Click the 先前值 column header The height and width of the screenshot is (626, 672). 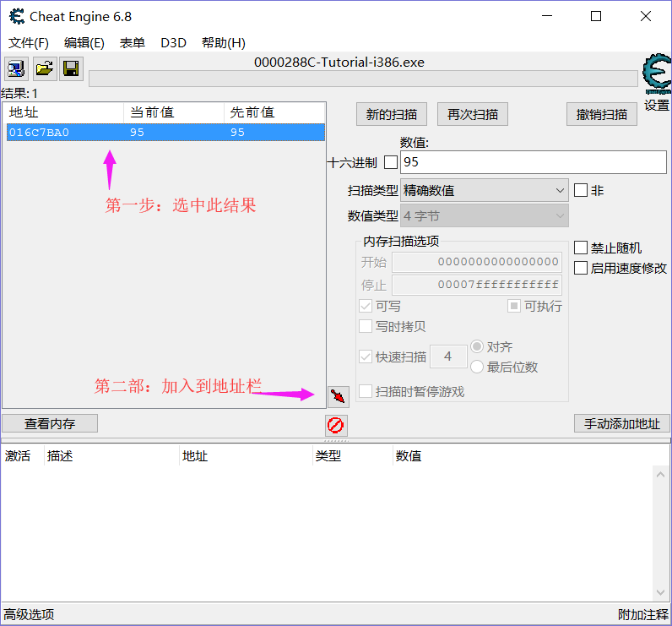(x=274, y=112)
